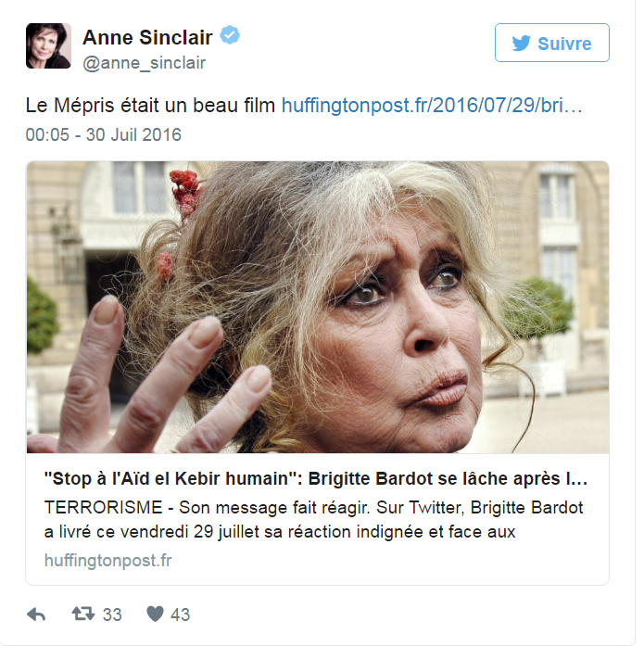
Task: Open Anne Sinclair's profile avatar
Action: pyautogui.click(x=48, y=45)
